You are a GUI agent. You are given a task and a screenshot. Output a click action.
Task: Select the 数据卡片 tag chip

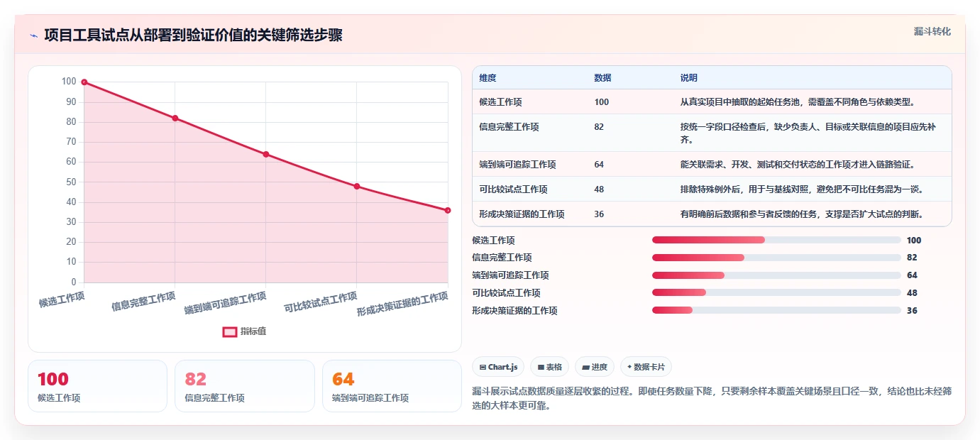click(646, 367)
